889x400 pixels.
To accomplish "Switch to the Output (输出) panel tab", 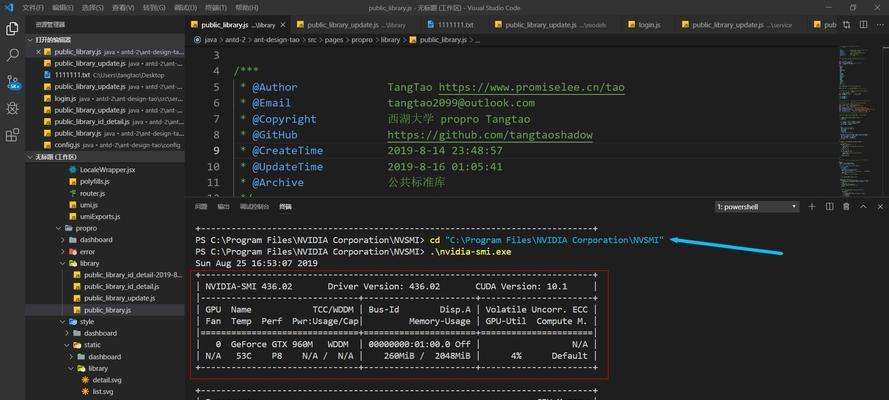I will pos(223,207).
